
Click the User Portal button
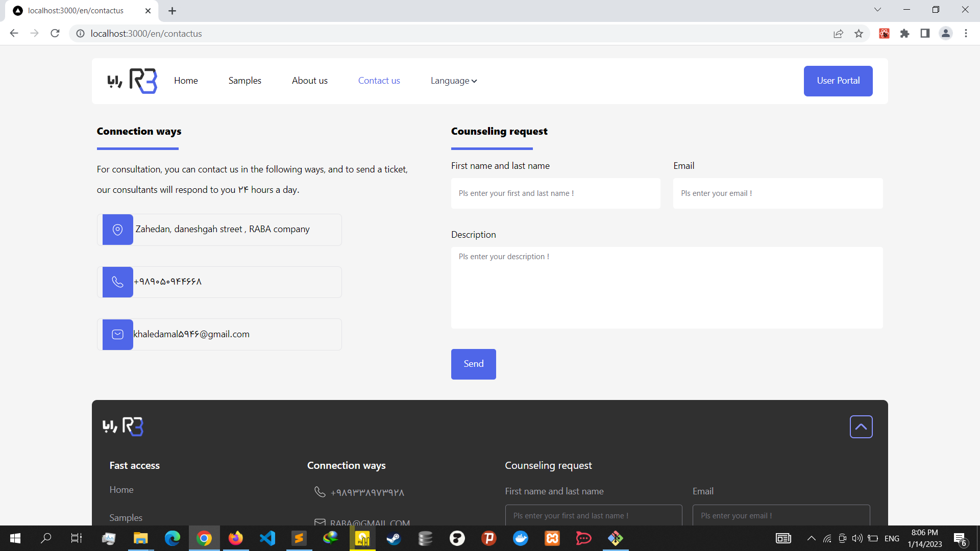[x=838, y=81]
